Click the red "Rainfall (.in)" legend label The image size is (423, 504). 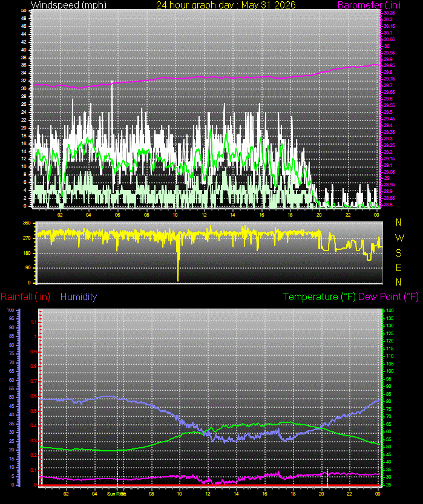click(25, 296)
